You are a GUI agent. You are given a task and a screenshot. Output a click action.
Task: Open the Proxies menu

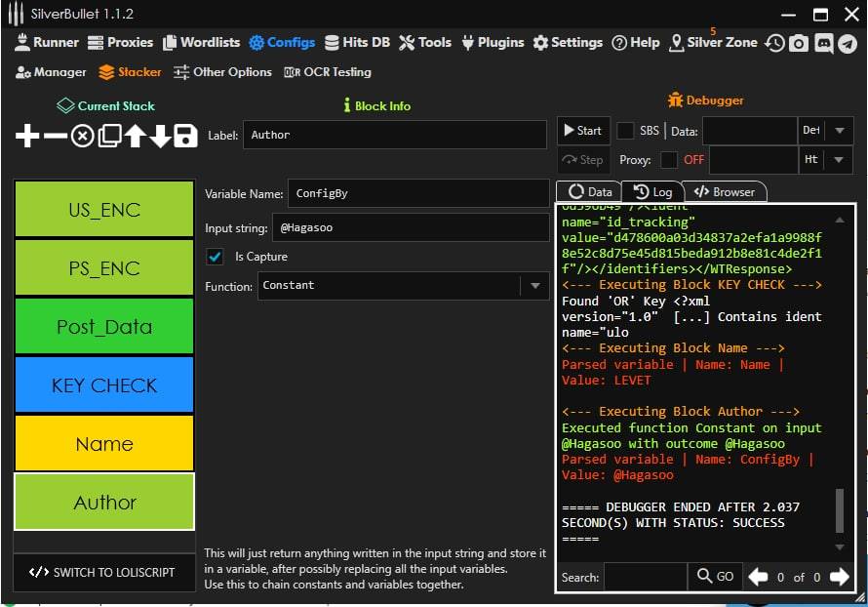coord(121,43)
